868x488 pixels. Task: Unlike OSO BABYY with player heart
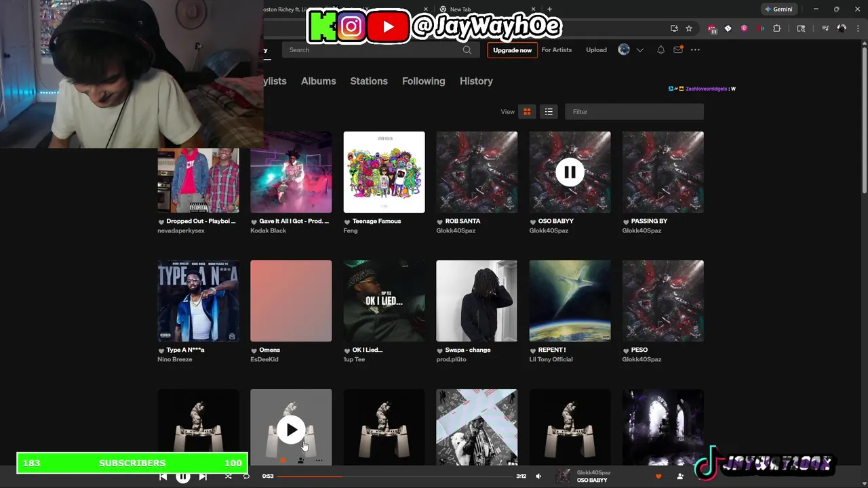point(658,476)
